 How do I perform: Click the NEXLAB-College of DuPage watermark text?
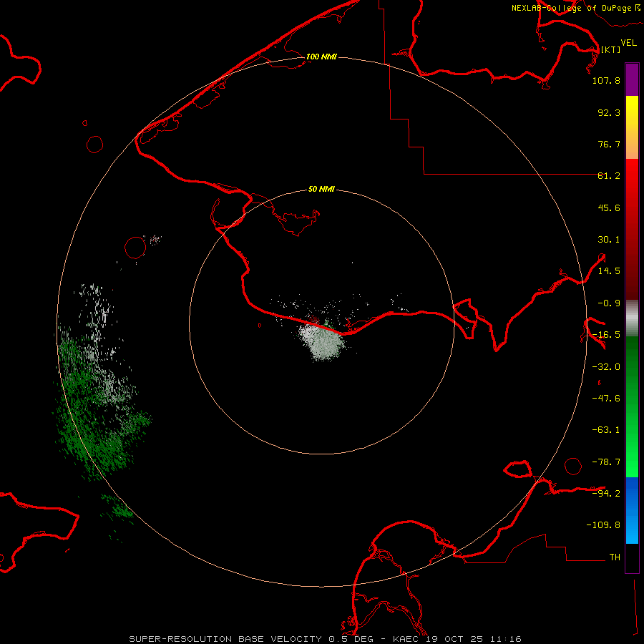(575, 8)
